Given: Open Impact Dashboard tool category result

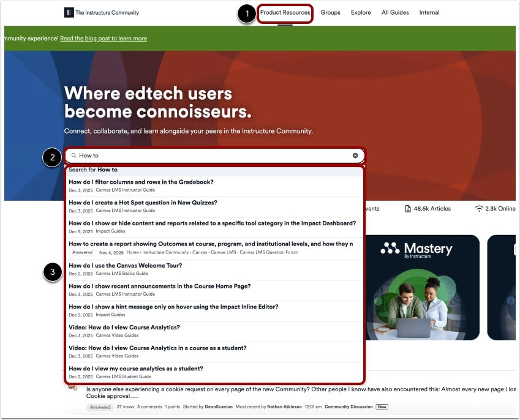Looking at the screenshot, I should pos(214,227).
